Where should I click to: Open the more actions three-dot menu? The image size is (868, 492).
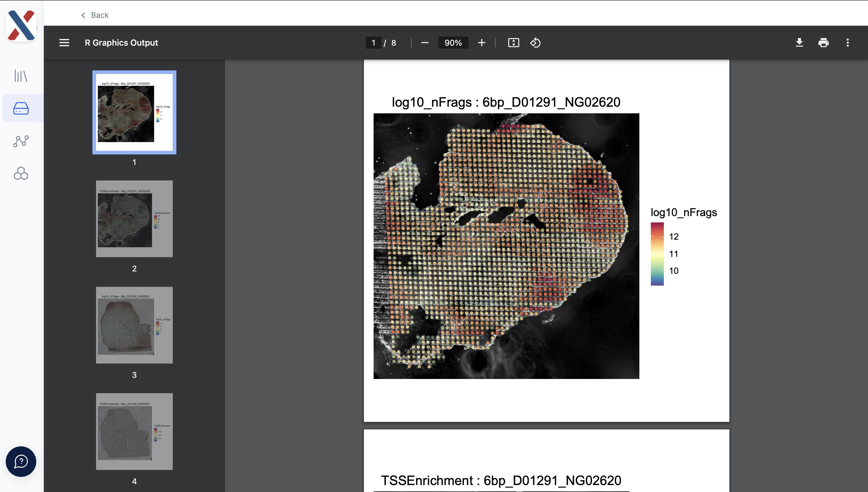(847, 43)
